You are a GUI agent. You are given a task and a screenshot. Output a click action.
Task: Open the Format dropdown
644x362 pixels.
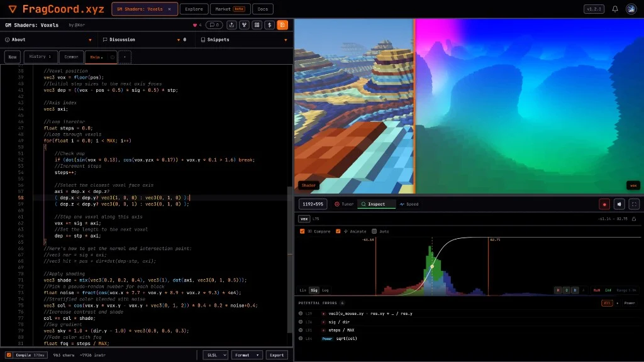point(247,355)
